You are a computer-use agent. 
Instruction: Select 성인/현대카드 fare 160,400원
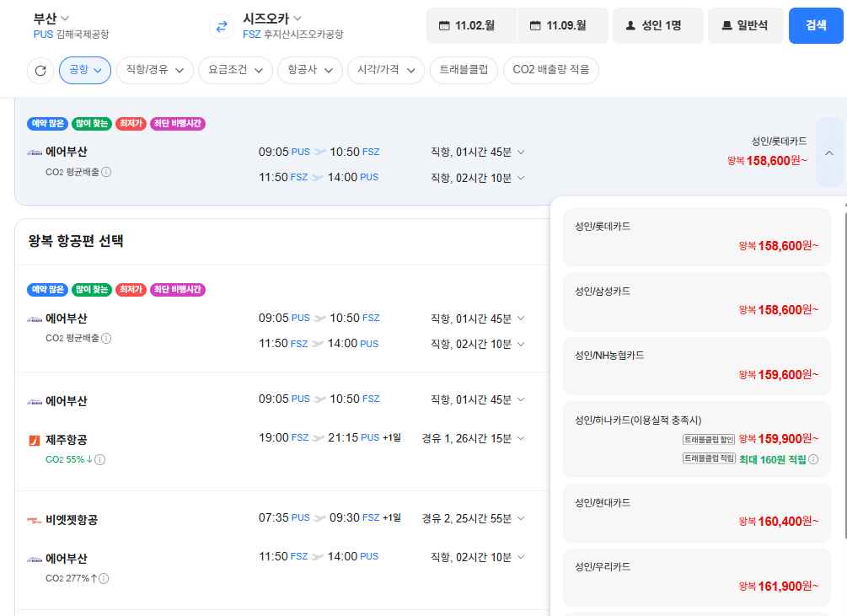pos(696,513)
